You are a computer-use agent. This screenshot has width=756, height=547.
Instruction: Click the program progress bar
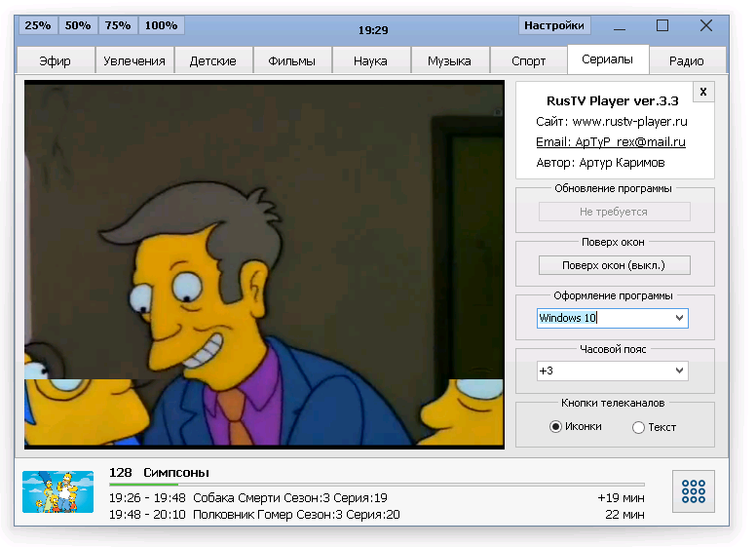(x=377, y=484)
